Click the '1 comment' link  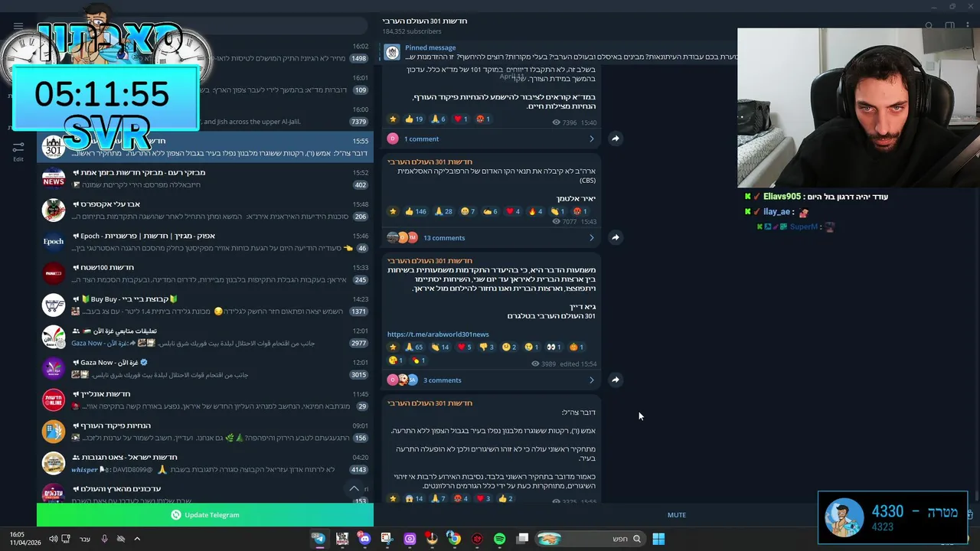pyautogui.click(x=421, y=139)
